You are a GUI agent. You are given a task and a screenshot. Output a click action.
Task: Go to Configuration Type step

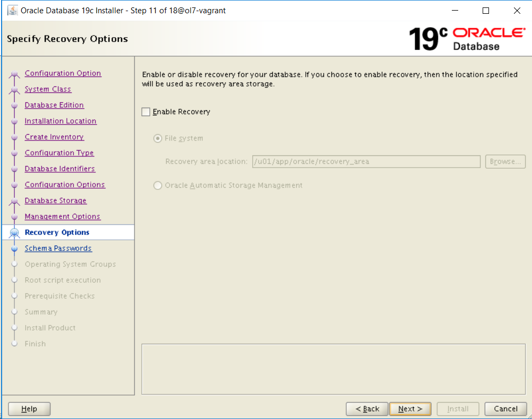(x=59, y=153)
